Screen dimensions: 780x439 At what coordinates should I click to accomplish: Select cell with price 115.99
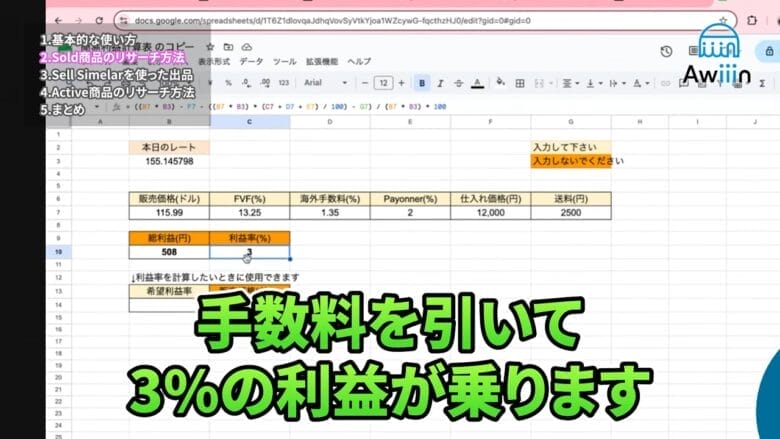169,213
